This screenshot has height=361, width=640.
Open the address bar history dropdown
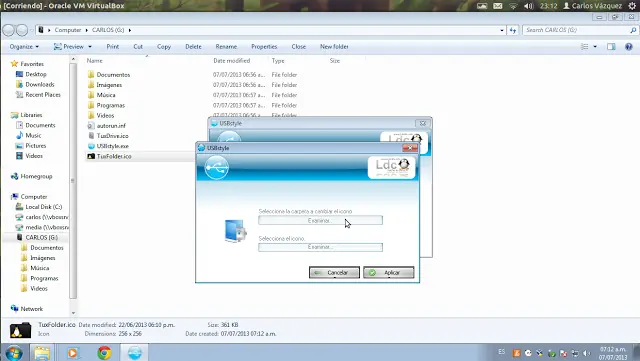502,30
